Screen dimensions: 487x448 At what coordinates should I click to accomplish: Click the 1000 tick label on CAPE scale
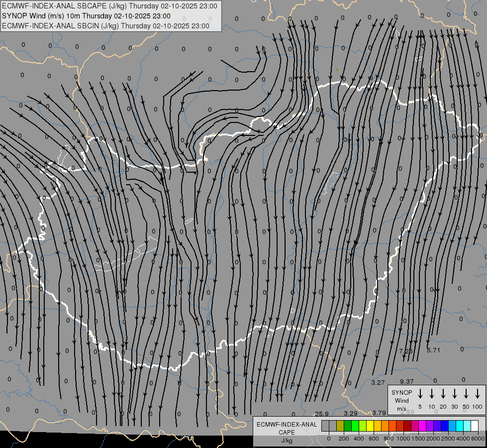pyautogui.click(x=403, y=439)
